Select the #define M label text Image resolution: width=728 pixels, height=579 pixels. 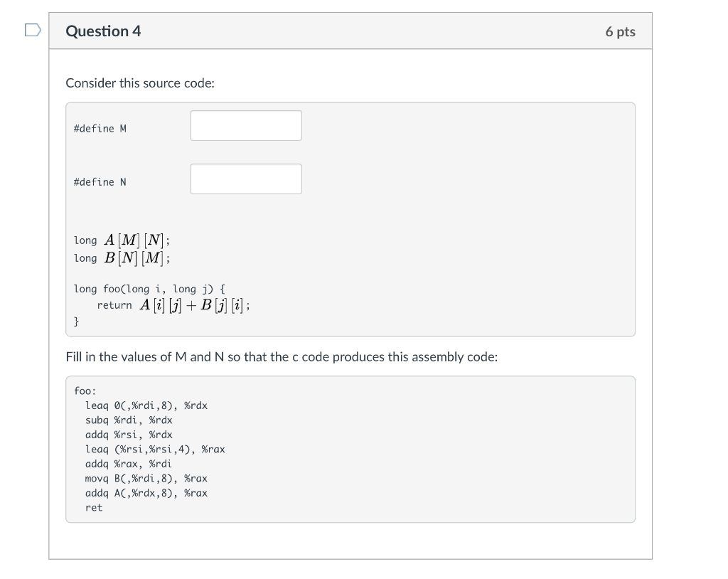[99, 128]
